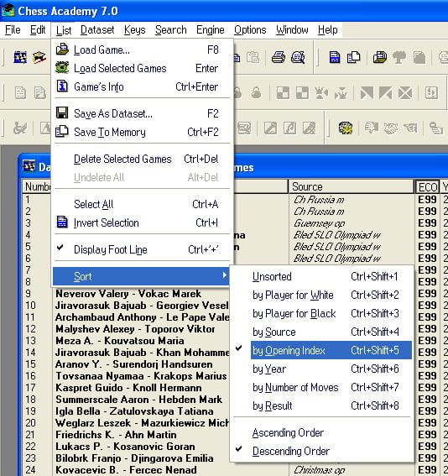Open the Edit menu
The image size is (448, 476).
[38, 29]
